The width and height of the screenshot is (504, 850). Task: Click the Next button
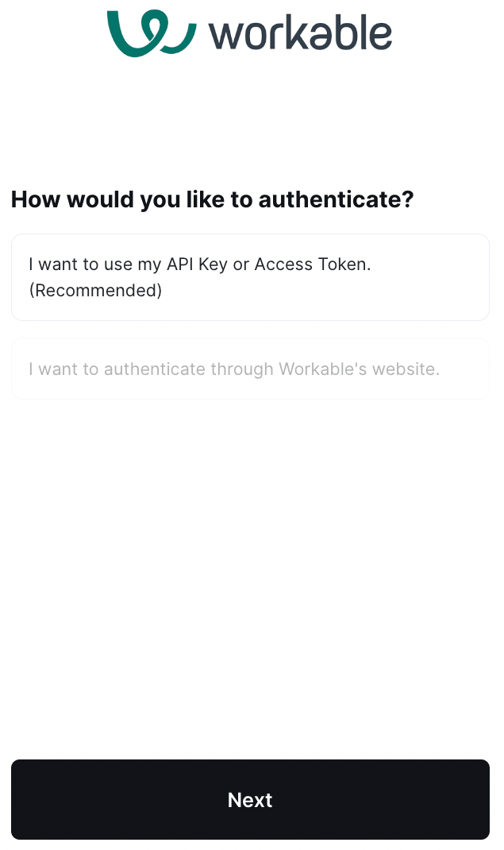(250, 800)
